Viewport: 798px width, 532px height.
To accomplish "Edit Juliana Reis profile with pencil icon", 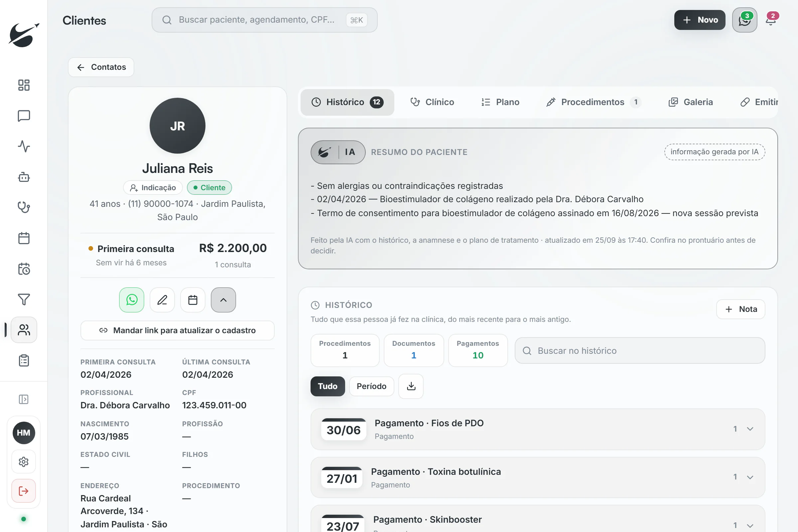I will pyautogui.click(x=162, y=300).
